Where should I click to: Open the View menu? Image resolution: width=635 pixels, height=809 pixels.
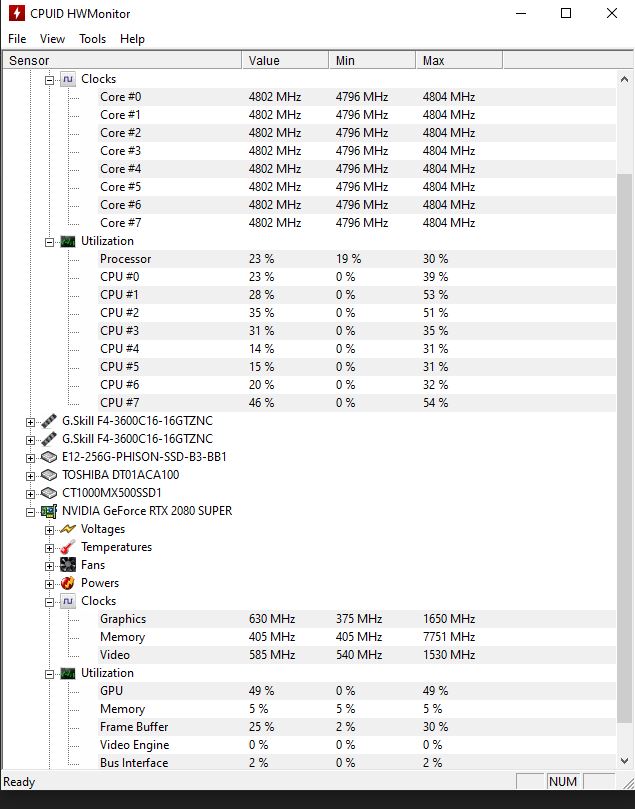coord(52,39)
